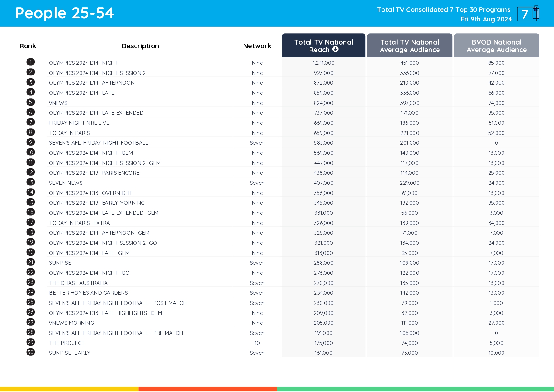554x392 pixels.
Task: Click the green segment of the bottom bar
Action: point(415,389)
